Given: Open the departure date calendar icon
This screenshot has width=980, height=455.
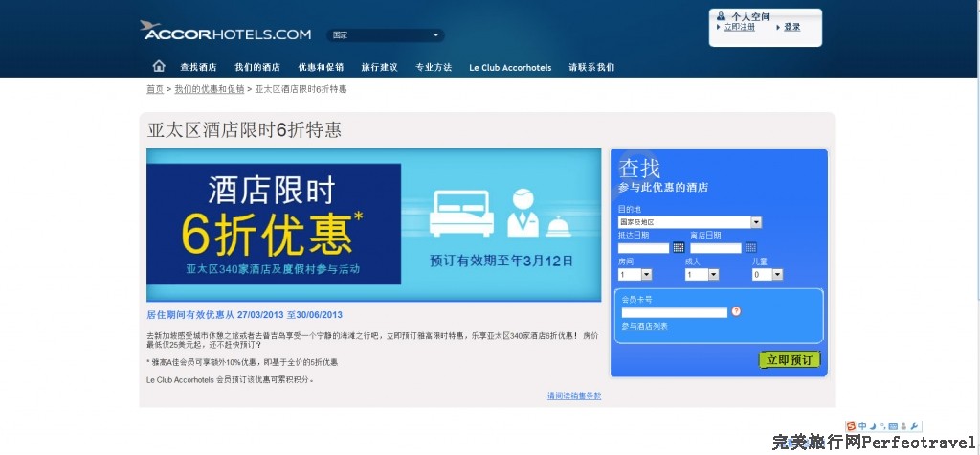Looking at the screenshot, I should pyautogui.click(x=750, y=248).
